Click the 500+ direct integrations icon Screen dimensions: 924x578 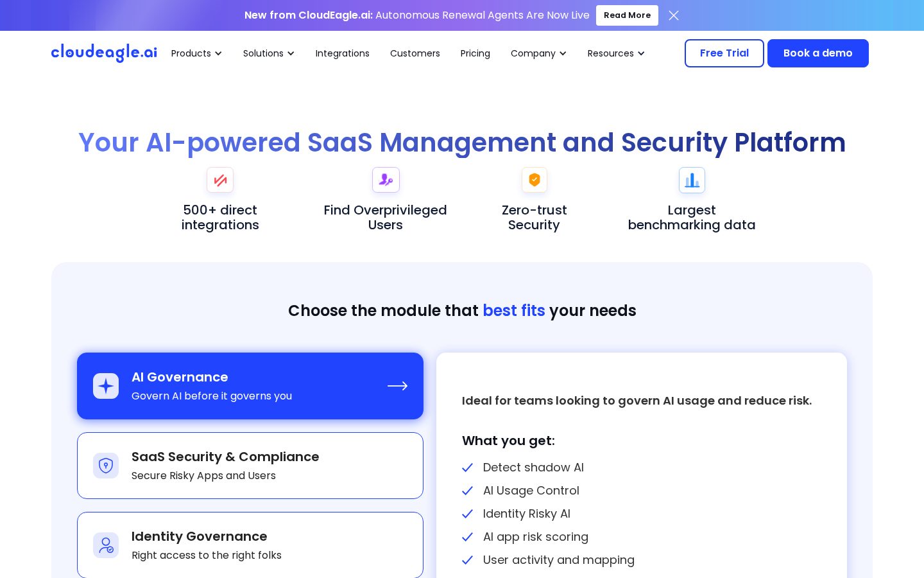click(220, 180)
